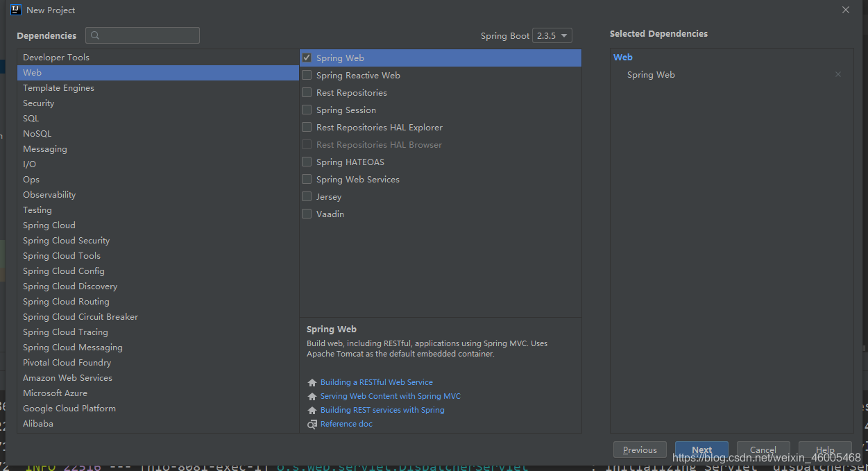868x471 pixels.
Task: Select the Observability category
Action: [x=158, y=195]
